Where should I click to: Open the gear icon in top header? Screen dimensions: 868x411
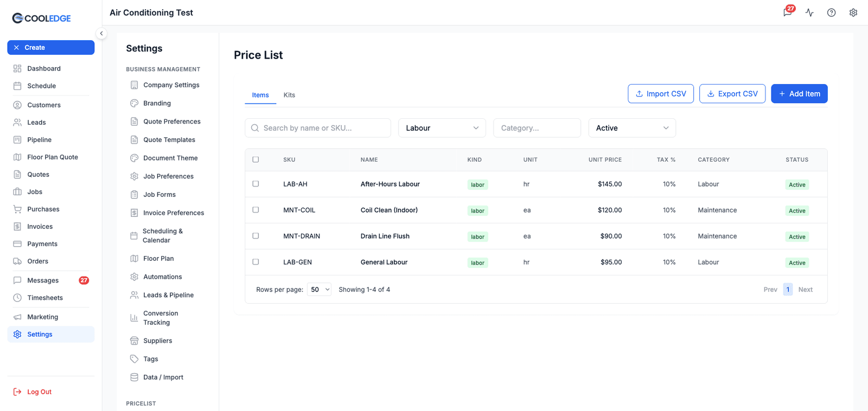(x=853, y=12)
